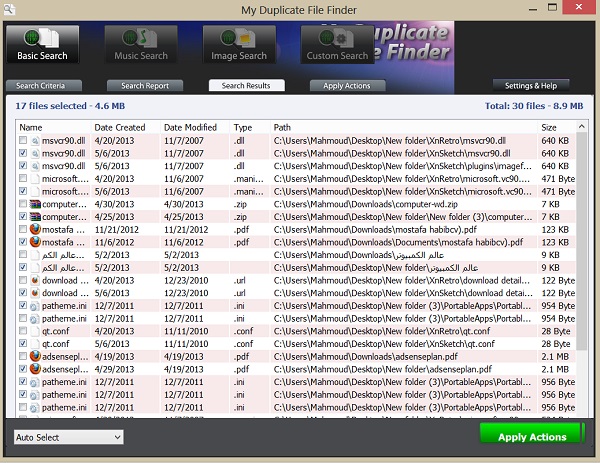The image size is (600, 463).
Task: Select the path ending XnSketch\plugins\imagef...
Action: point(403,166)
